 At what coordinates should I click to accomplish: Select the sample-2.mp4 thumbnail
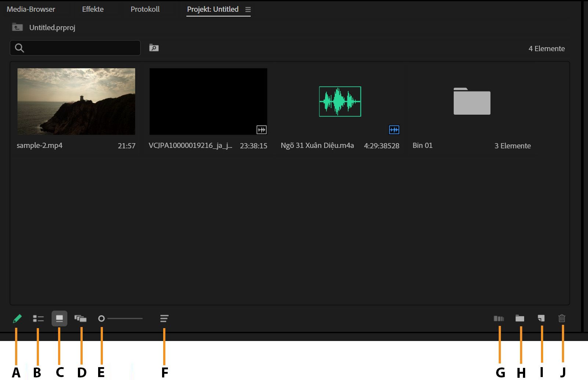coord(76,101)
